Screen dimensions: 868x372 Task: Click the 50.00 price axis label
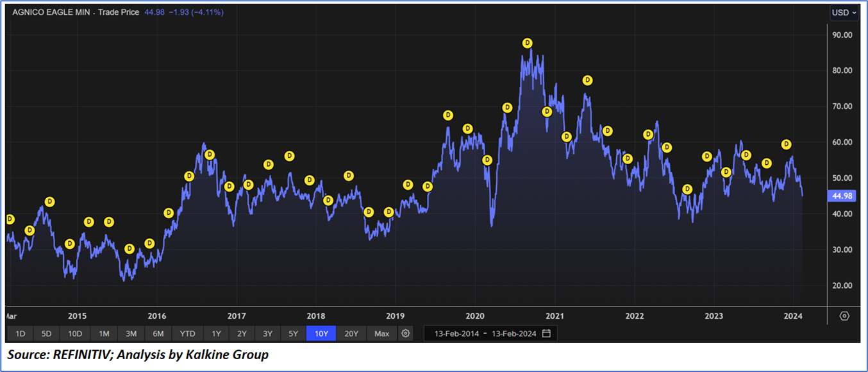842,178
